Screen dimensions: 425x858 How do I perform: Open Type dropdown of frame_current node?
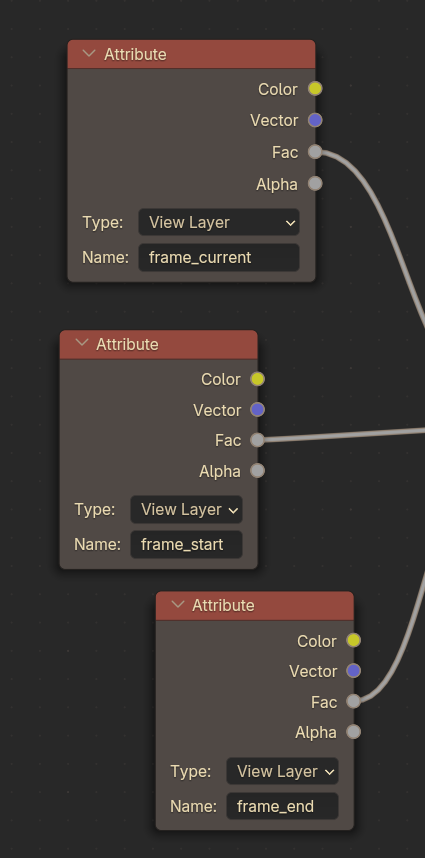pos(219,222)
